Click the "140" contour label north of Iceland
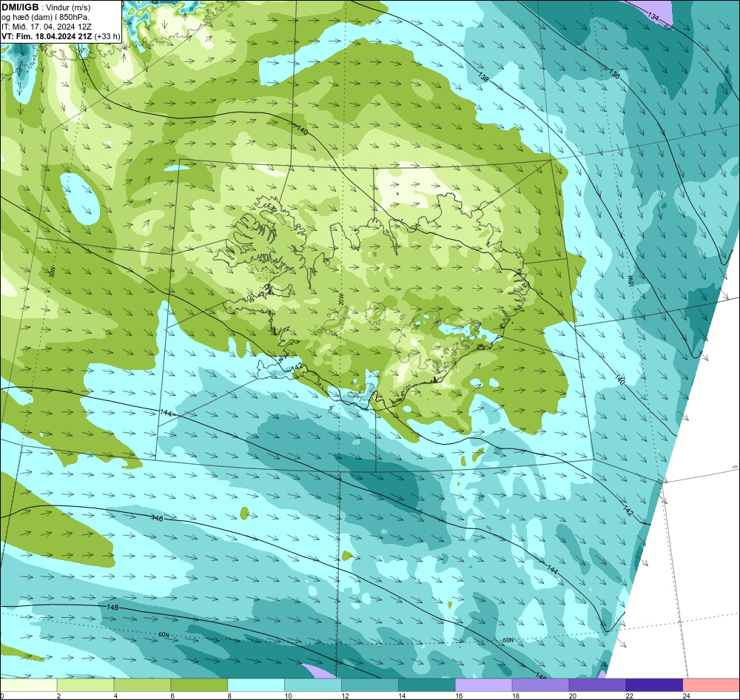The height and width of the screenshot is (700, 740). click(302, 129)
